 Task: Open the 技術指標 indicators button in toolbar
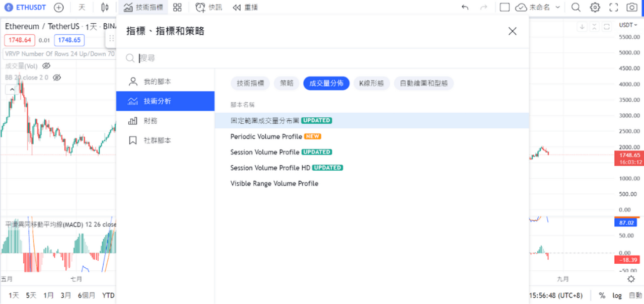(144, 8)
